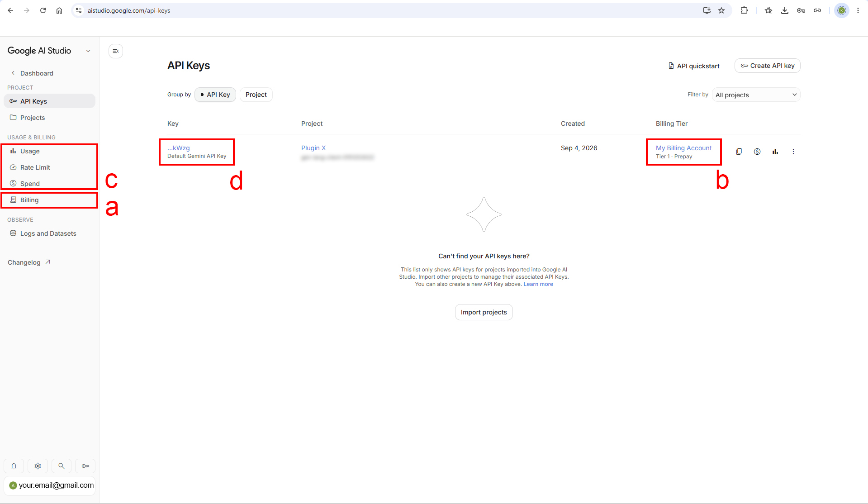Open the Plugin X project link
868x504 pixels.
313,148
